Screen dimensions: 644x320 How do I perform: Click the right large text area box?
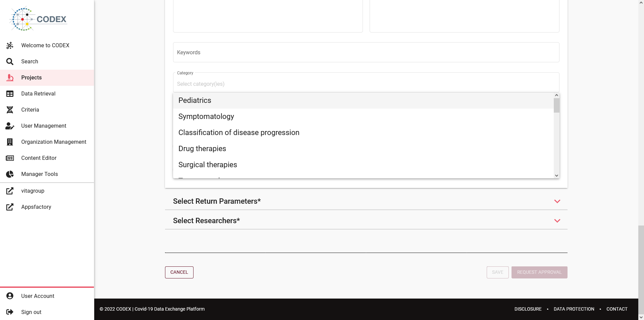pos(464,16)
